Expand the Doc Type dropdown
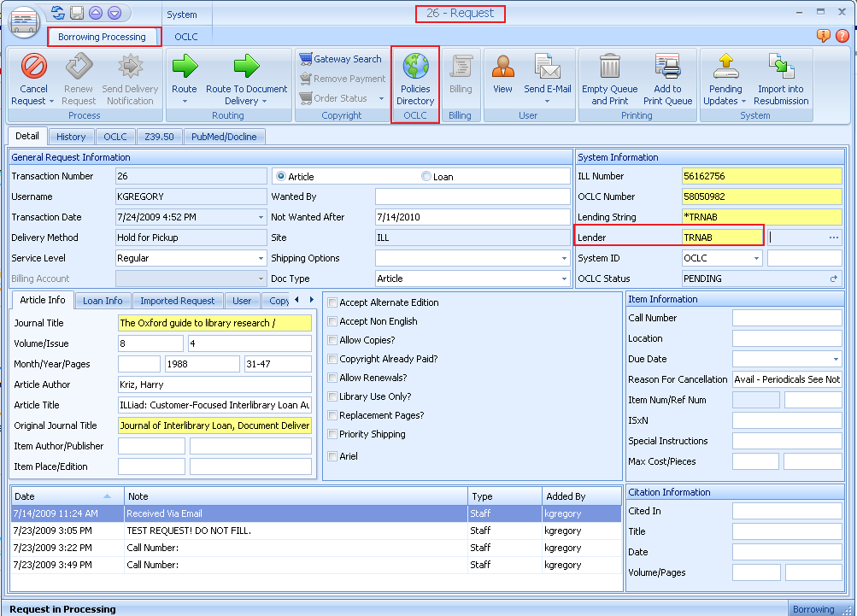 (561, 279)
